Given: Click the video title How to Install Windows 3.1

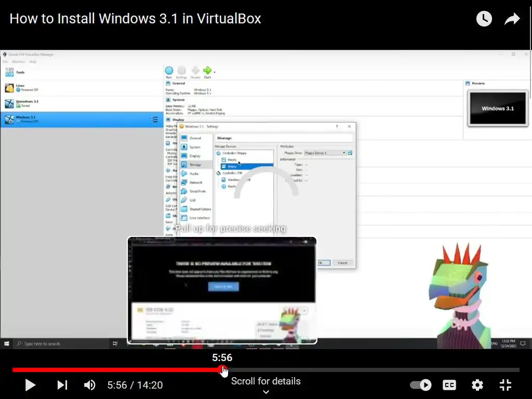Looking at the screenshot, I should click(x=135, y=19).
